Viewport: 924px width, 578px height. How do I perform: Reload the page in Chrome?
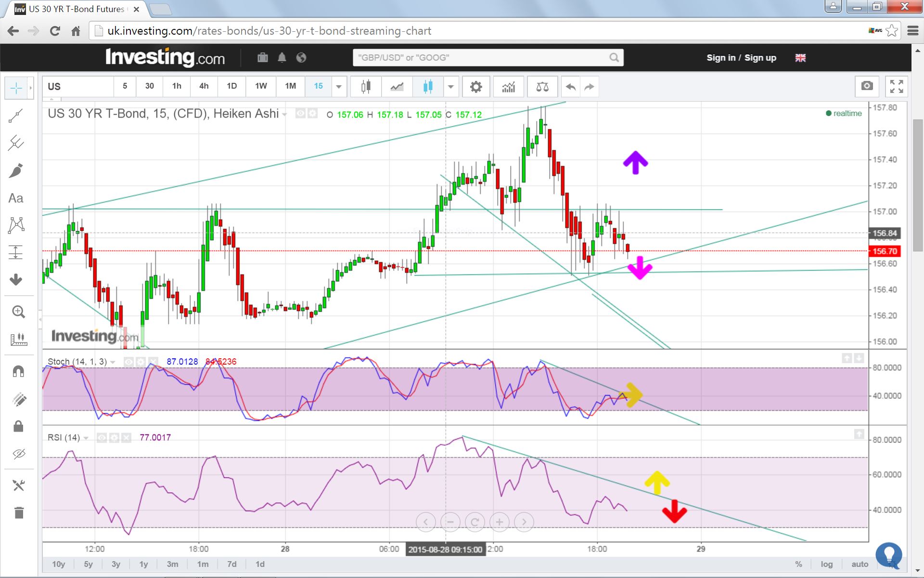(x=55, y=31)
